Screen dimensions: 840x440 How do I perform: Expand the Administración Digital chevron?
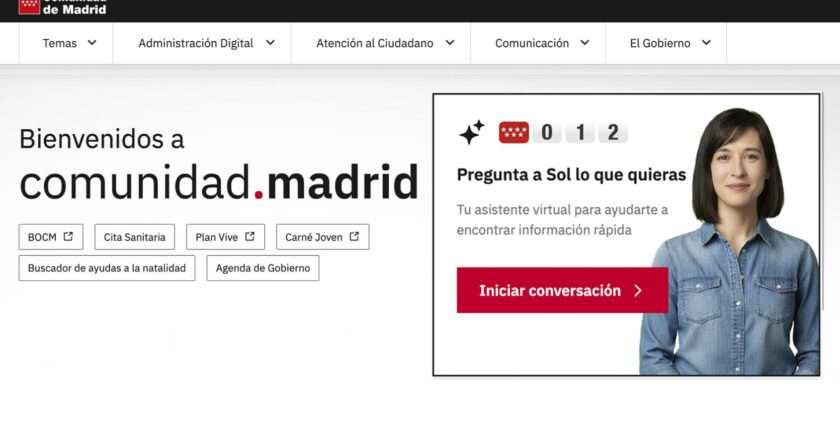[270, 42]
